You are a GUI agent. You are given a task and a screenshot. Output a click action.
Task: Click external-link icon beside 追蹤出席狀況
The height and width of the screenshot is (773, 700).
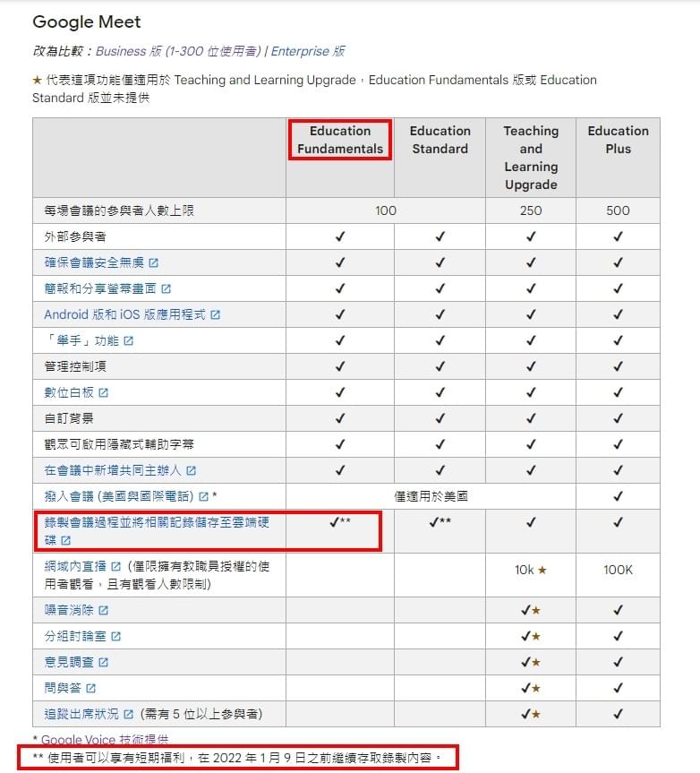pos(129,715)
